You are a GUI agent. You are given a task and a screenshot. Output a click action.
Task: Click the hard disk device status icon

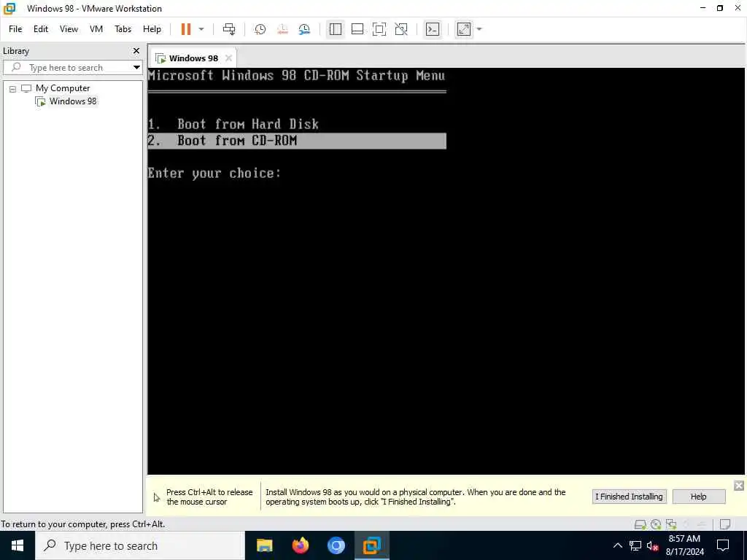[x=640, y=524]
